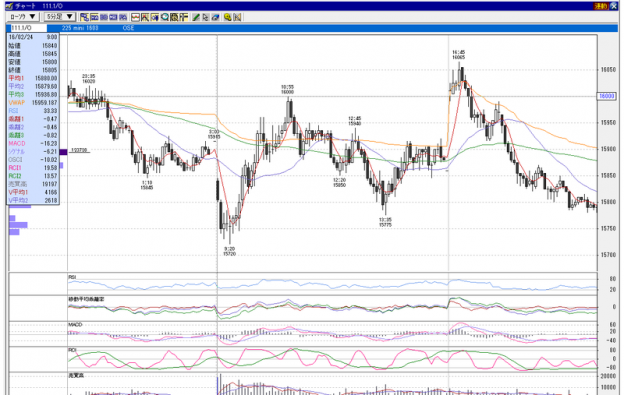Click the first toolbar icon with linked boxes
624x395 pixels.
coord(84,17)
